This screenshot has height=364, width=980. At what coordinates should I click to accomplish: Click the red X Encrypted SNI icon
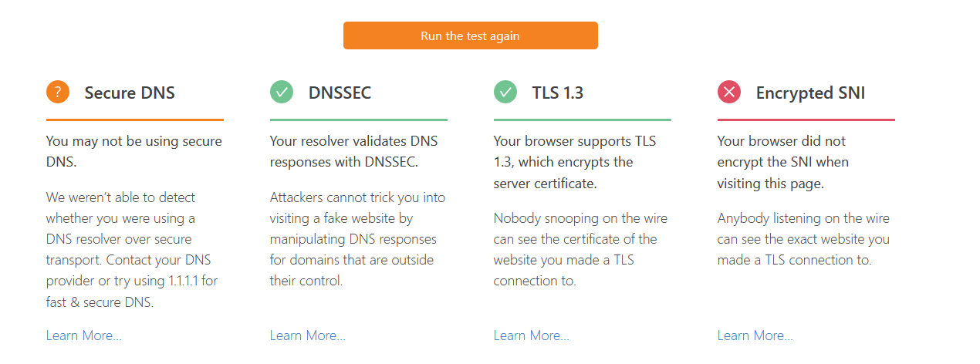pyautogui.click(x=729, y=93)
